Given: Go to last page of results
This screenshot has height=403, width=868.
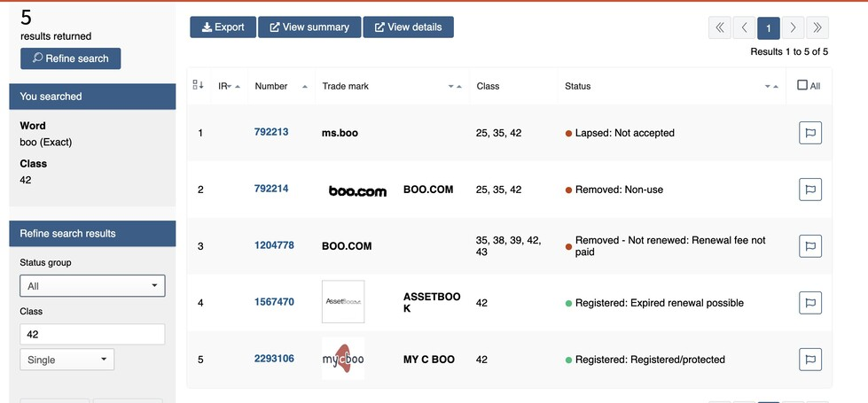Looking at the screenshot, I should [x=817, y=27].
